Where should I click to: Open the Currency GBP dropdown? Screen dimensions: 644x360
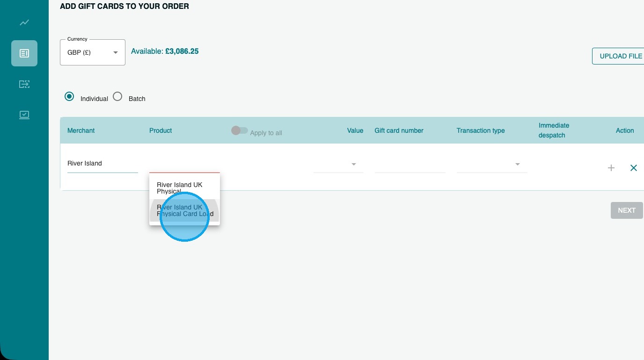[93, 52]
